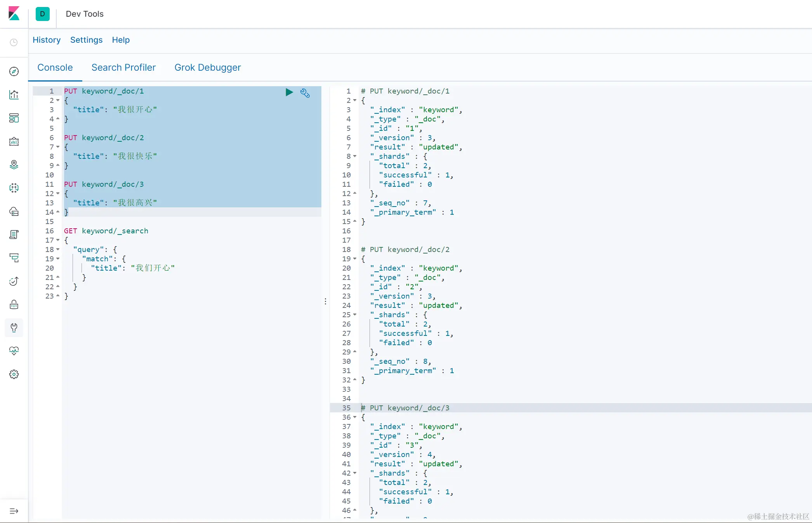The height and width of the screenshot is (523, 812).
Task: Open Help link
Action: click(121, 40)
